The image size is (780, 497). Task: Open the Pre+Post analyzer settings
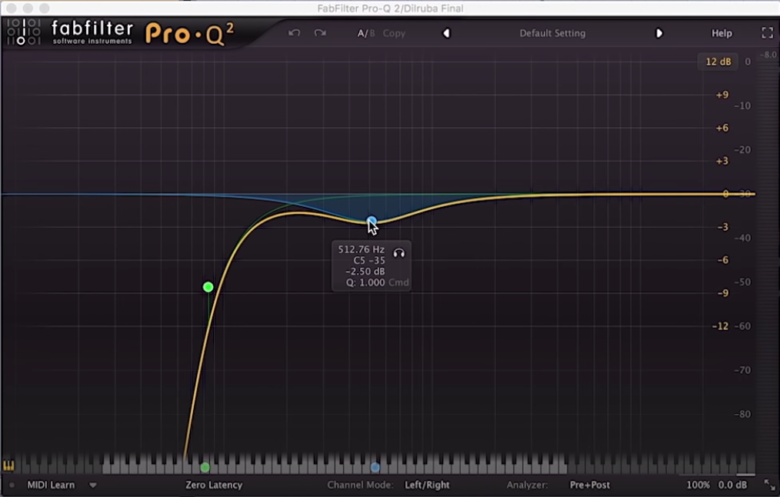tap(590, 485)
